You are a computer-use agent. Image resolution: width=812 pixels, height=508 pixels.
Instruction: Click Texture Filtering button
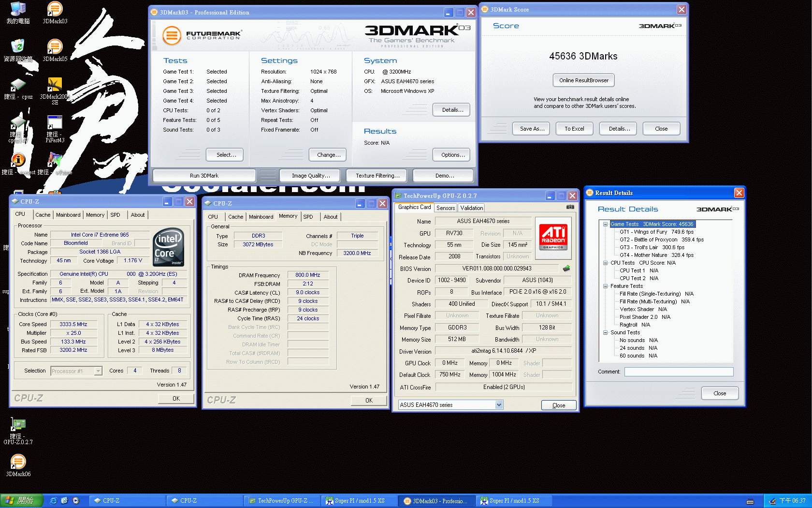coord(377,176)
